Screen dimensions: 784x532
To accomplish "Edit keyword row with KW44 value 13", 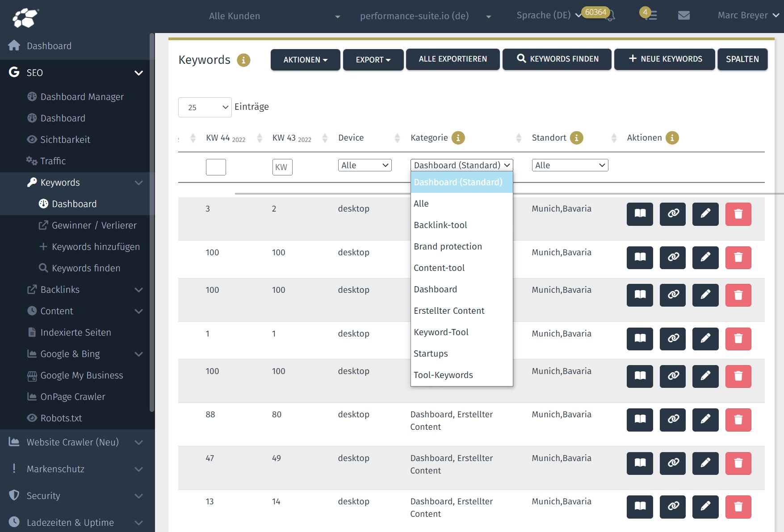I will [x=705, y=507].
